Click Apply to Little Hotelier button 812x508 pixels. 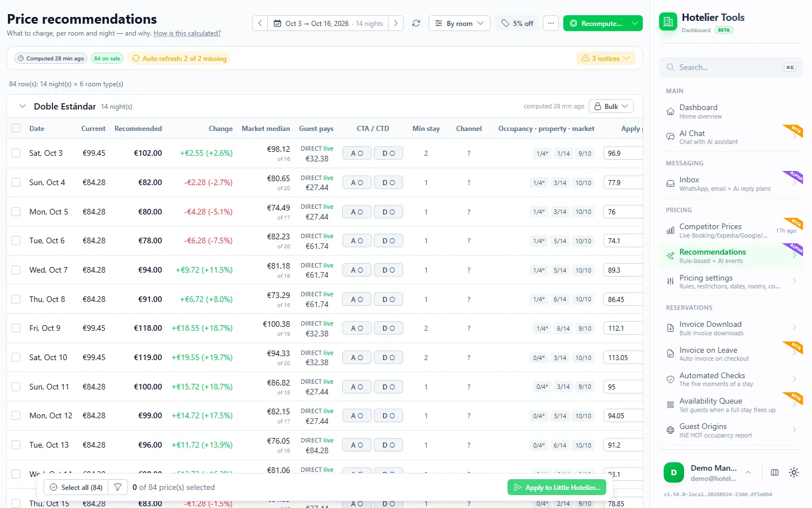557,487
